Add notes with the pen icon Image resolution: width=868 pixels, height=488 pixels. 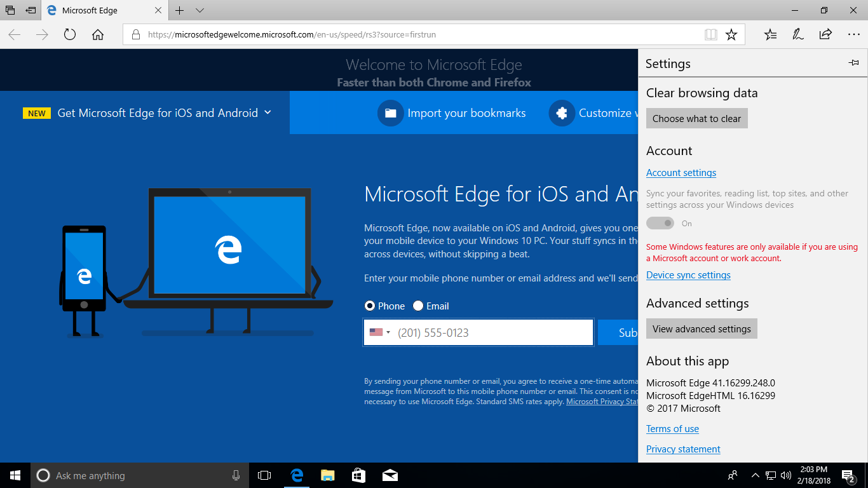[x=798, y=35]
